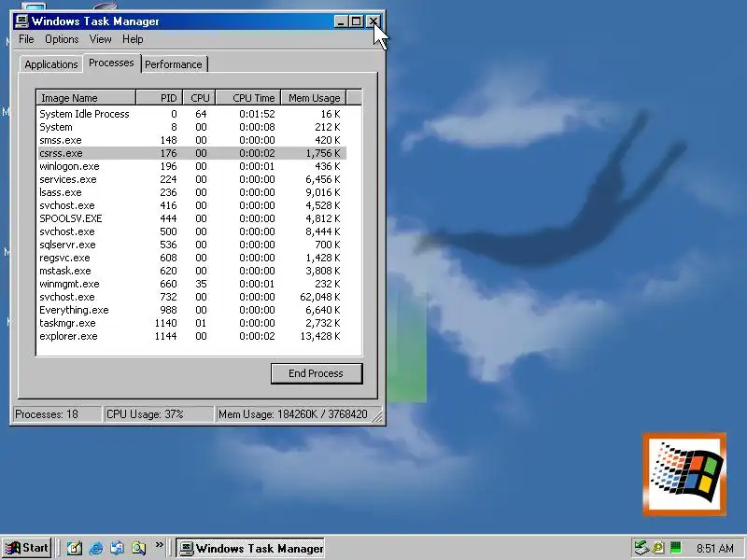747x560 pixels.
Task: Select the explorer.exe process
Action: click(x=192, y=336)
